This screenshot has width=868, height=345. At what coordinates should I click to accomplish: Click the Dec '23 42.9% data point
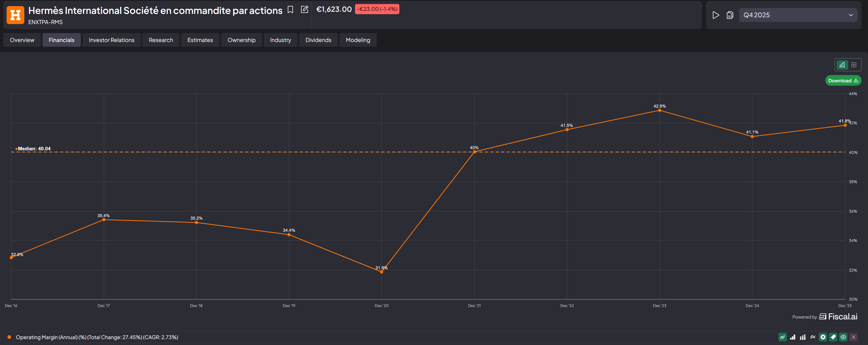659,110
